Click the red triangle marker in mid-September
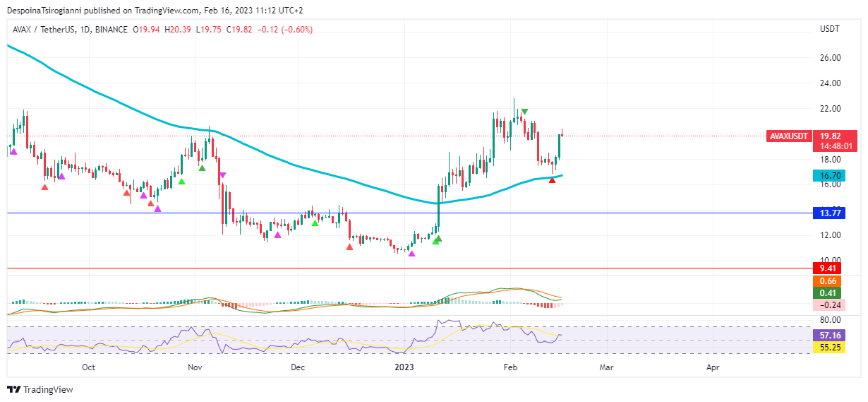This screenshot has height=402, width=868. (x=45, y=187)
